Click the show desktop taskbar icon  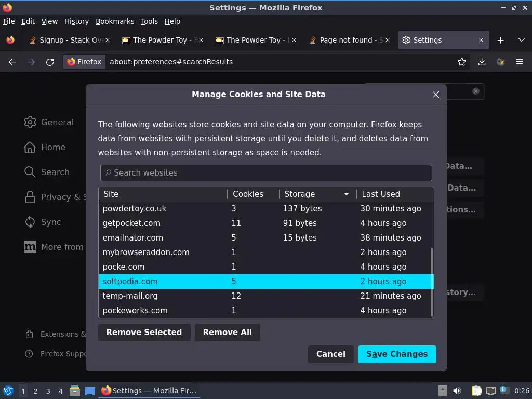click(89, 391)
